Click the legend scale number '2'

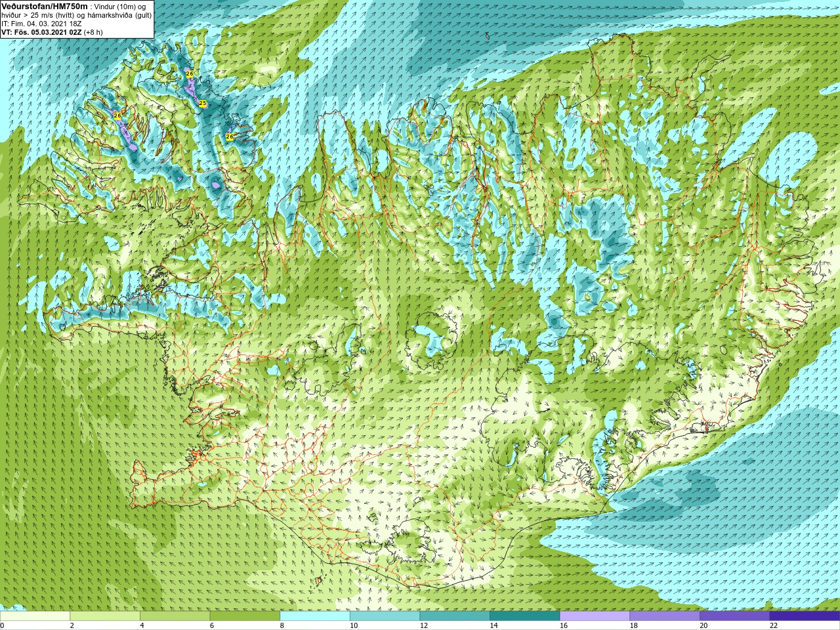(x=72, y=625)
